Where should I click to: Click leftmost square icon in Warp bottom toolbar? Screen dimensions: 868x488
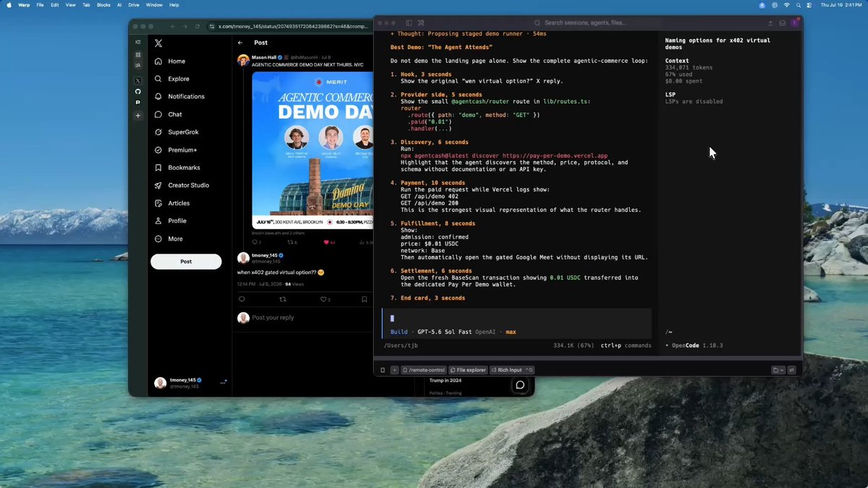[383, 370]
